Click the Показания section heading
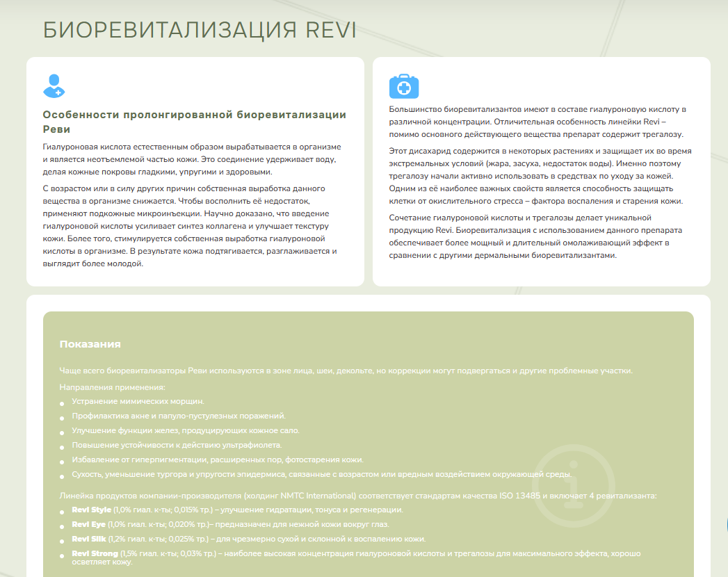 pyautogui.click(x=90, y=344)
